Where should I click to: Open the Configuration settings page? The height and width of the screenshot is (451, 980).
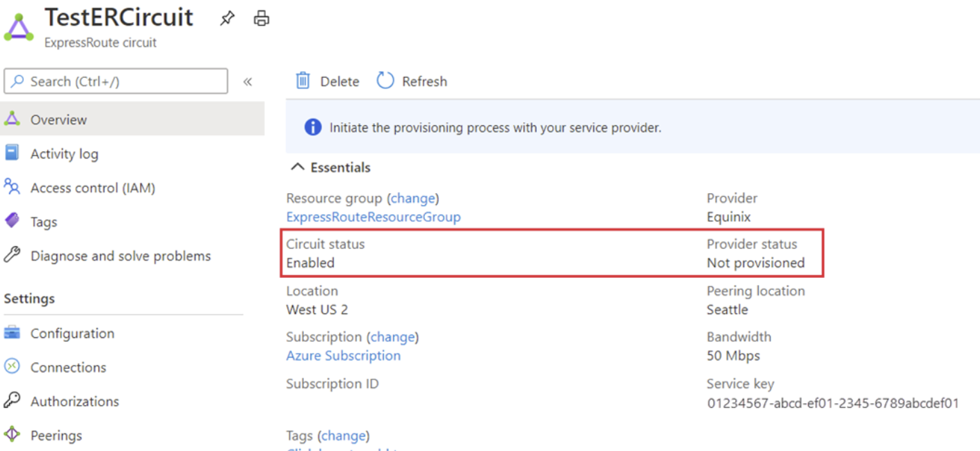click(72, 334)
